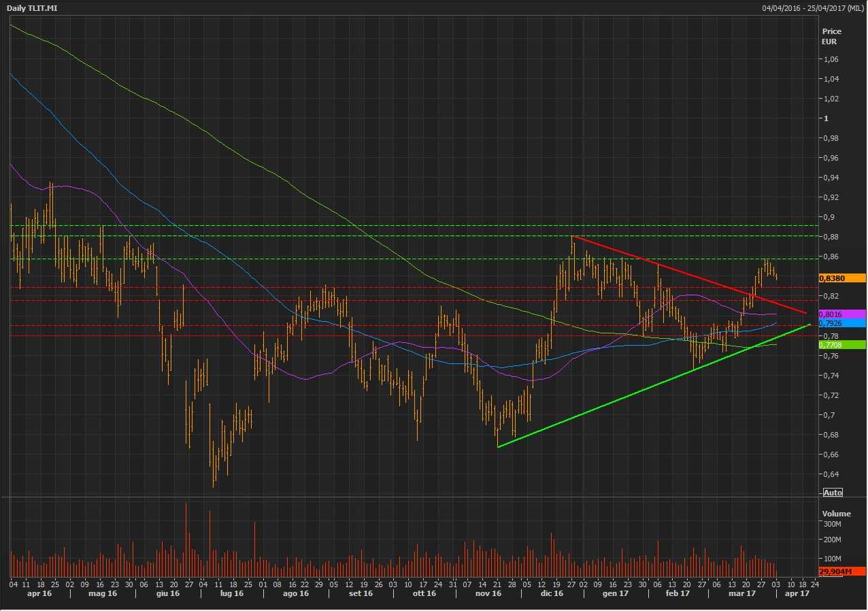Select the thick green ascending trendline
This screenshot has width=868, height=611.
coord(653,386)
